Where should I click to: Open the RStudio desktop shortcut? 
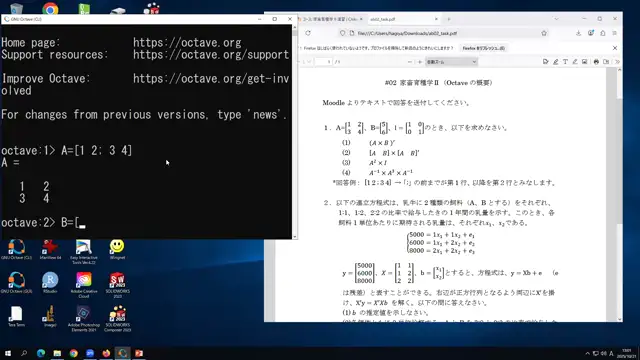[x=50, y=283]
